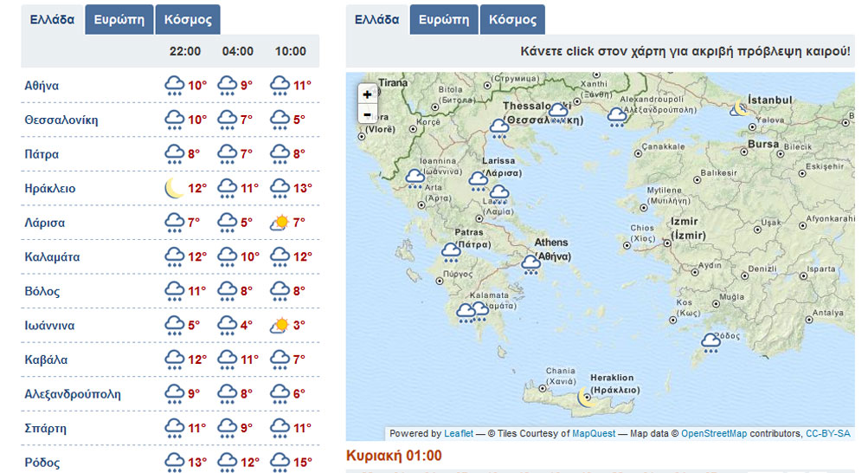The height and width of the screenshot is (473, 868).
Task: Click Καβάλα 10:00 rain cloud icon
Action: (280, 360)
